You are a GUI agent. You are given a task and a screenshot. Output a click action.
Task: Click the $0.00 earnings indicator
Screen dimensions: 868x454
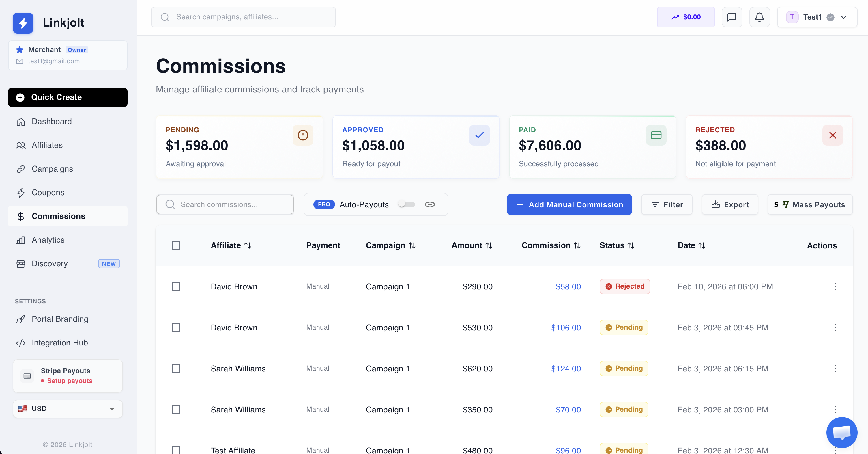click(x=685, y=17)
